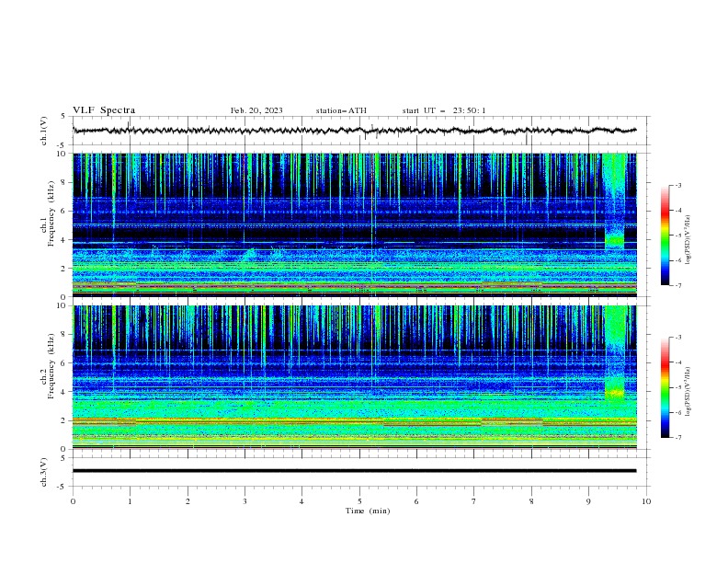Image resolution: width=728 pixels, height=563 pixels.
Task: Click the time axis tick label '1'
Action: [x=130, y=501]
